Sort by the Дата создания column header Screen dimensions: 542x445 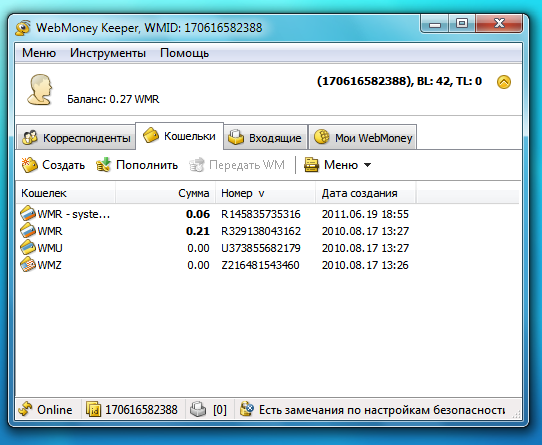click(365, 193)
